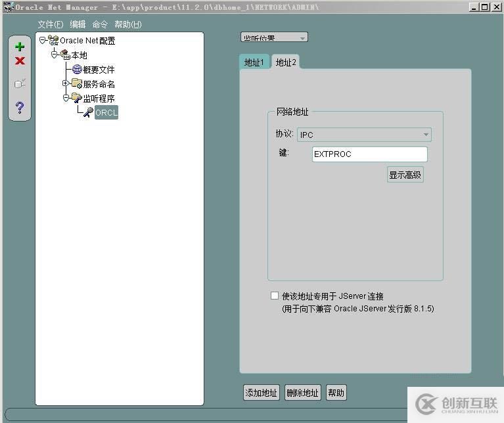Collapse the 本地 tree node
504x423 pixels.
(x=54, y=55)
